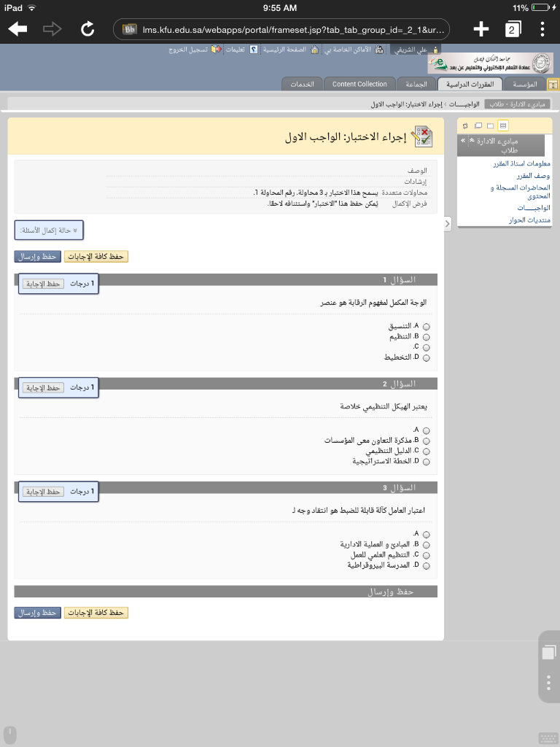Image resolution: width=560 pixels, height=747 pixels.
Task: Click the course menu refresh icon
Action: 465,125
